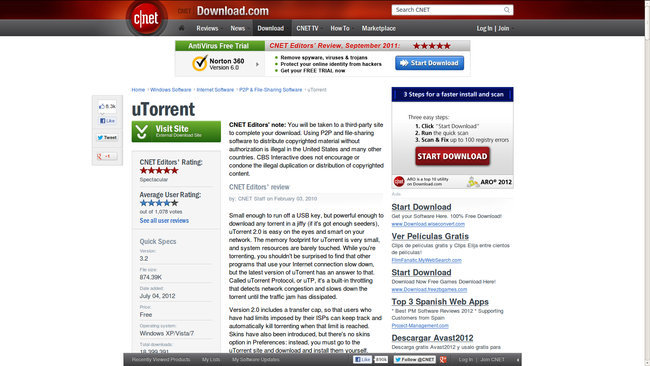Click Log In in bottom bar

click(466, 359)
